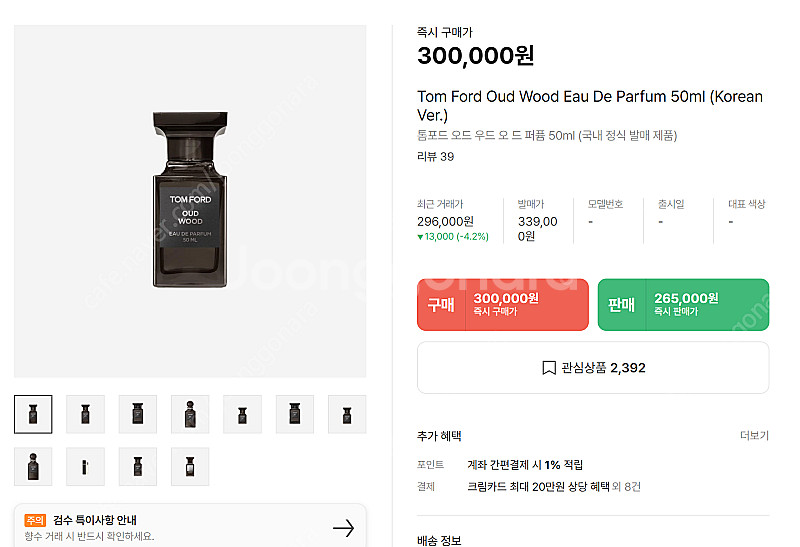The width and height of the screenshot is (800, 547).
Task: Select the tall round-cap bottle thumbnail in the first row
Action: tap(190, 414)
